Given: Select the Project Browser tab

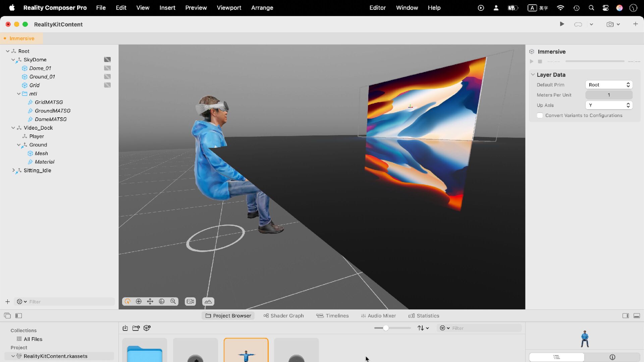Looking at the screenshot, I should [228, 316].
